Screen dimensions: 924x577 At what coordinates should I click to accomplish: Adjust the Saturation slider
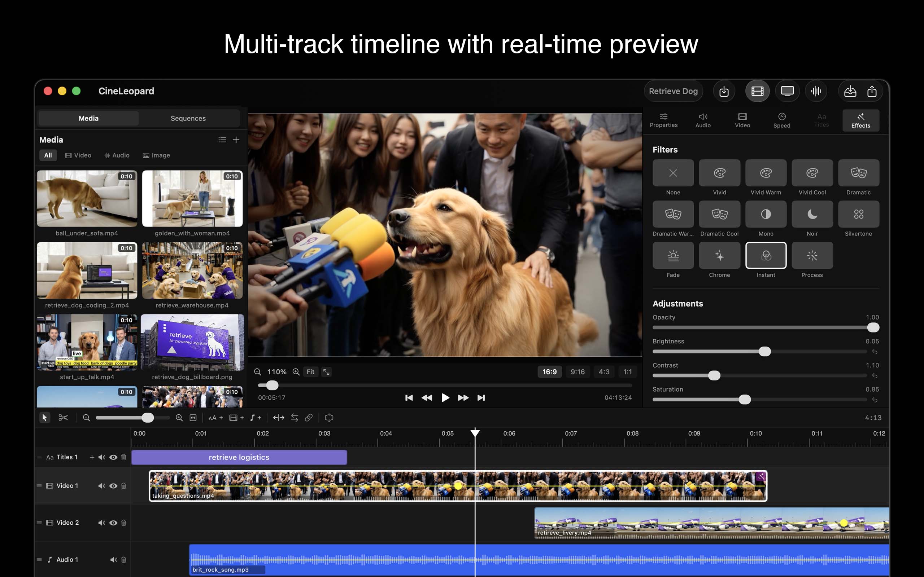pyautogui.click(x=745, y=399)
